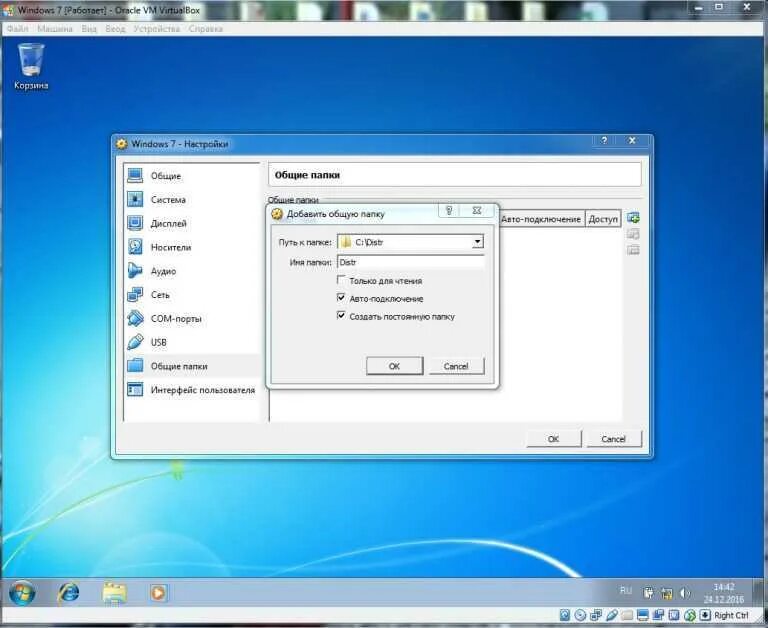Screen dimensions: 768x628
Task: Launch Internet Explorer from the taskbar
Action: (x=69, y=593)
